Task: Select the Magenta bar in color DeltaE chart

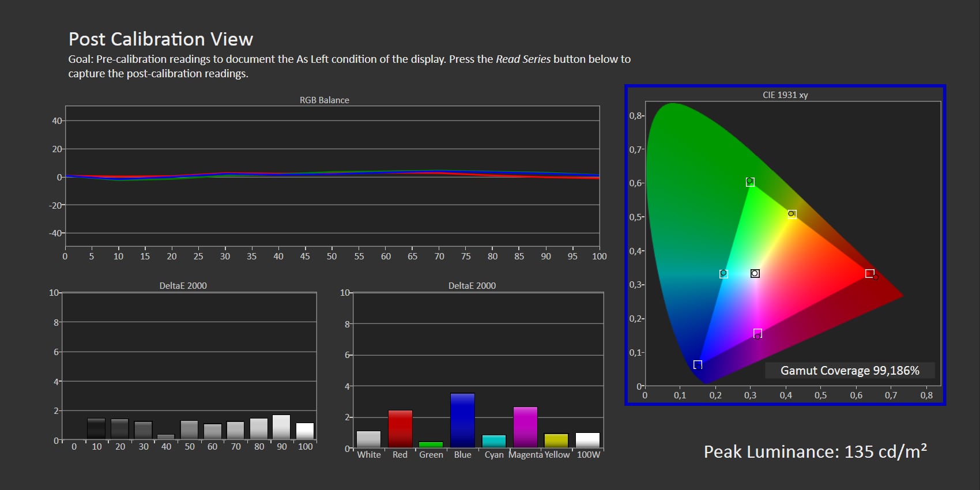Action: 525,427
